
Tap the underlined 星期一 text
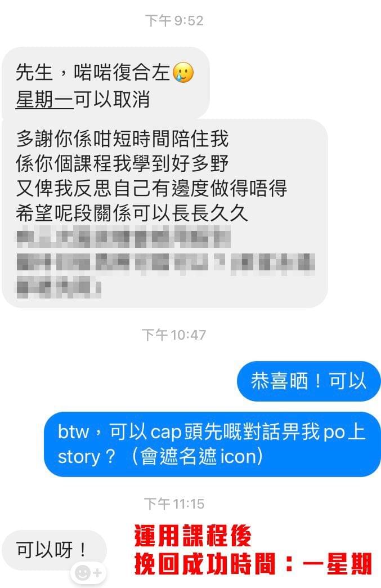44,99
